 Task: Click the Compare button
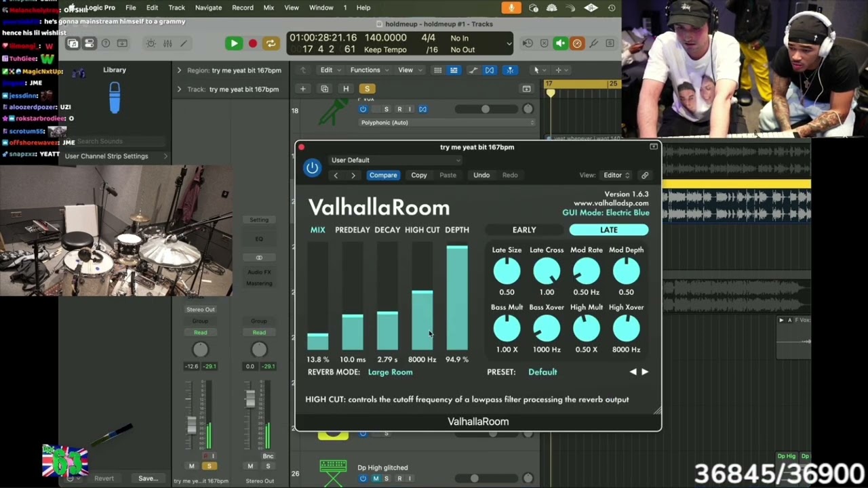383,175
